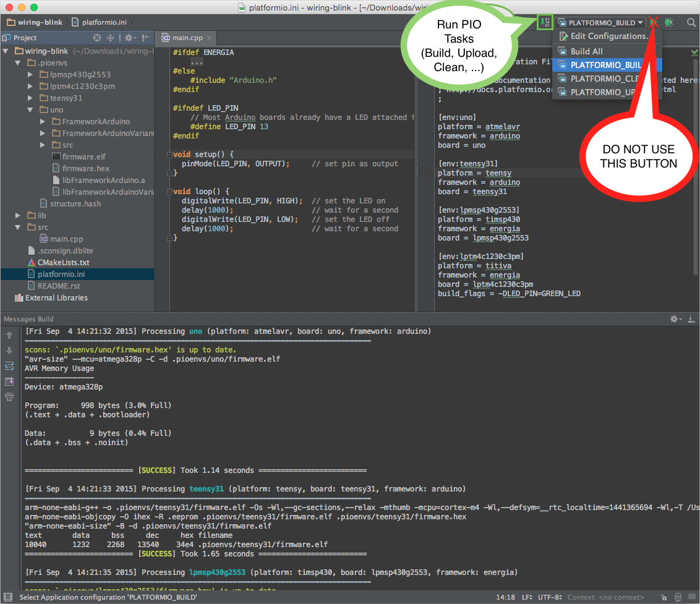Image resolution: width=700 pixels, height=604 pixels.
Task: Click the Run PIO Tasks build icon
Action: point(545,22)
